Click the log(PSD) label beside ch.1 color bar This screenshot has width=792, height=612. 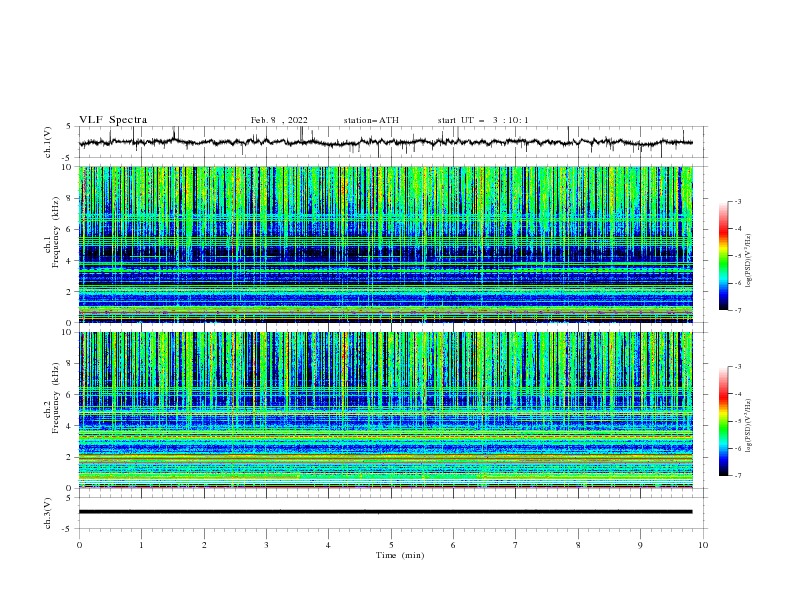click(748, 260)
